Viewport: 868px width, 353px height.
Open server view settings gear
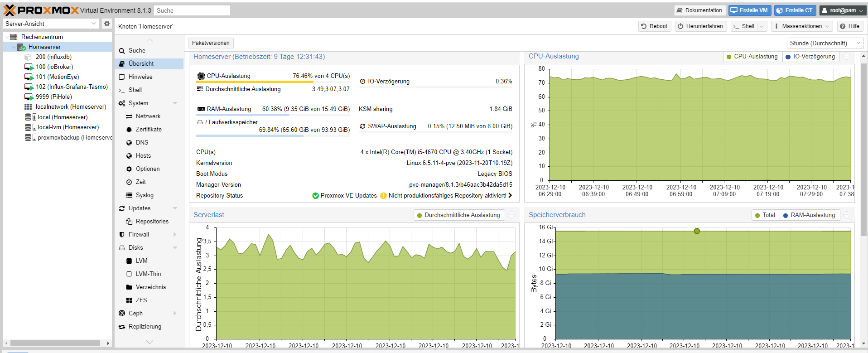(106, 24)
